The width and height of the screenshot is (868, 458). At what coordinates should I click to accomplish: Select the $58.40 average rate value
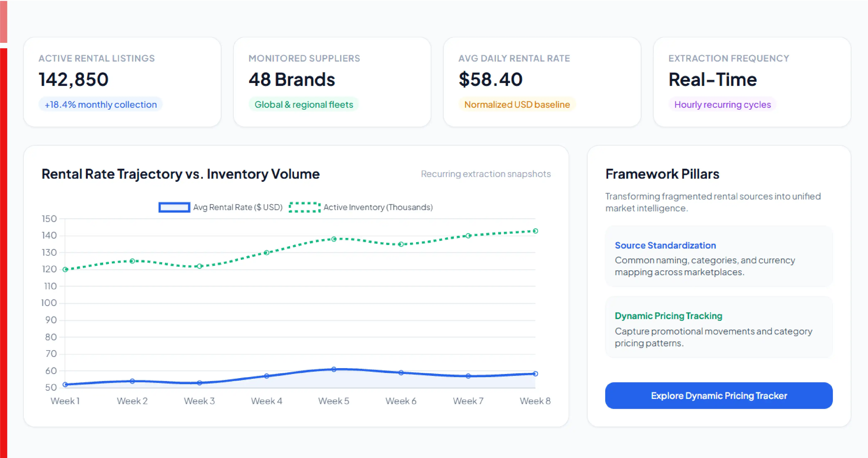490,79
